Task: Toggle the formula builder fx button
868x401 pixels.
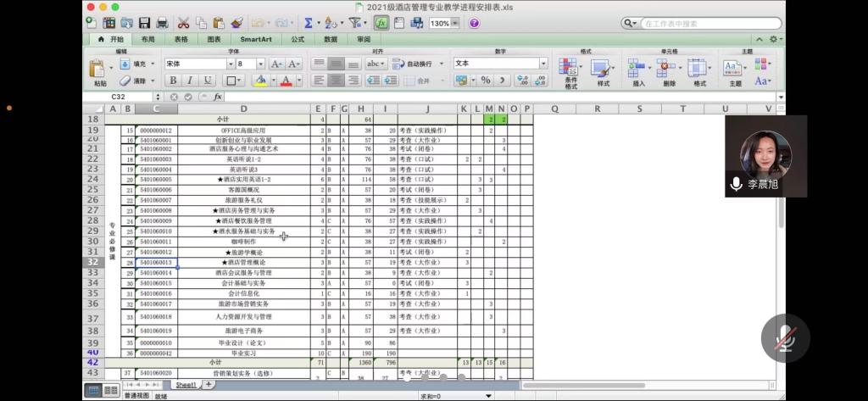Action: click(x=381, y=24)
